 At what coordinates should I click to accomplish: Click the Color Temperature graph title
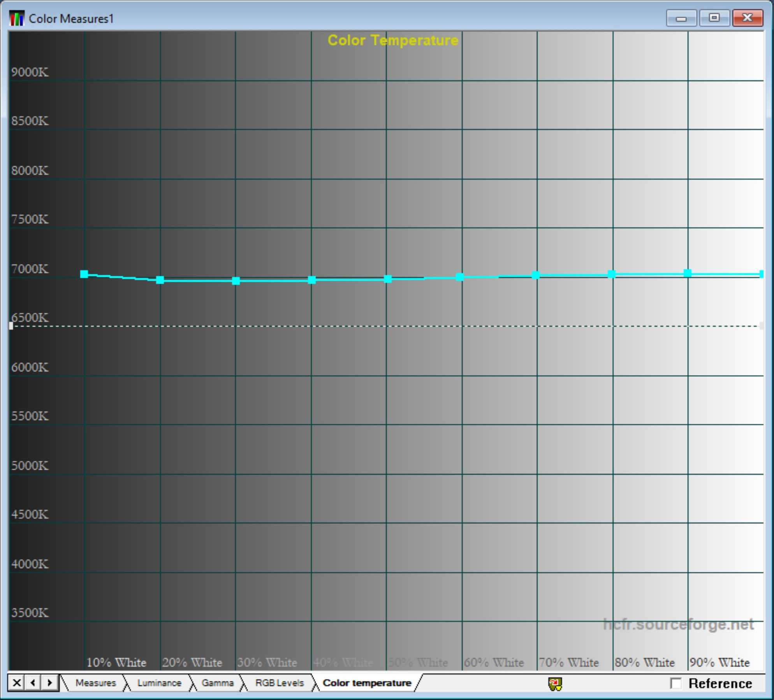[392, 41]
